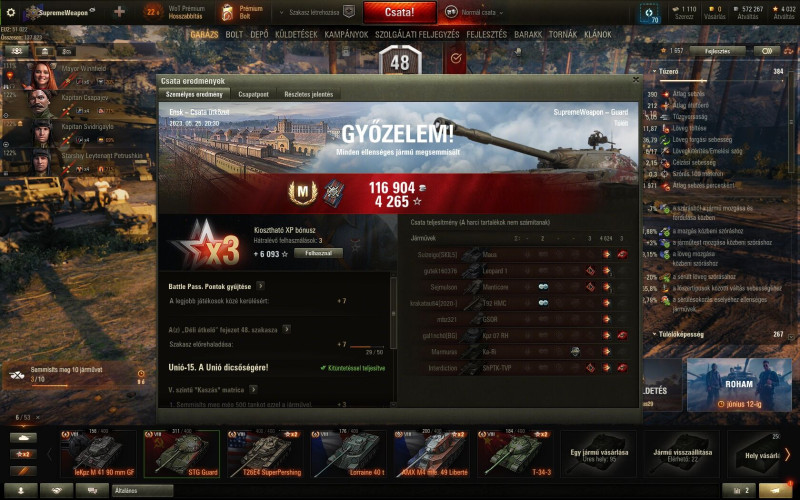Click the crew barracks filter icon
Screen dimensions: 800x500
pos(45,51)
